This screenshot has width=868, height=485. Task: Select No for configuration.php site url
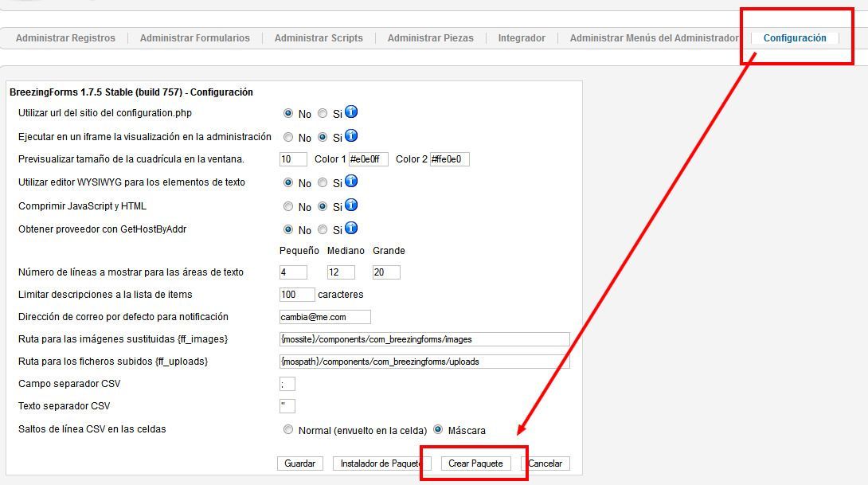pyautogui.click(x=287, y=113)
